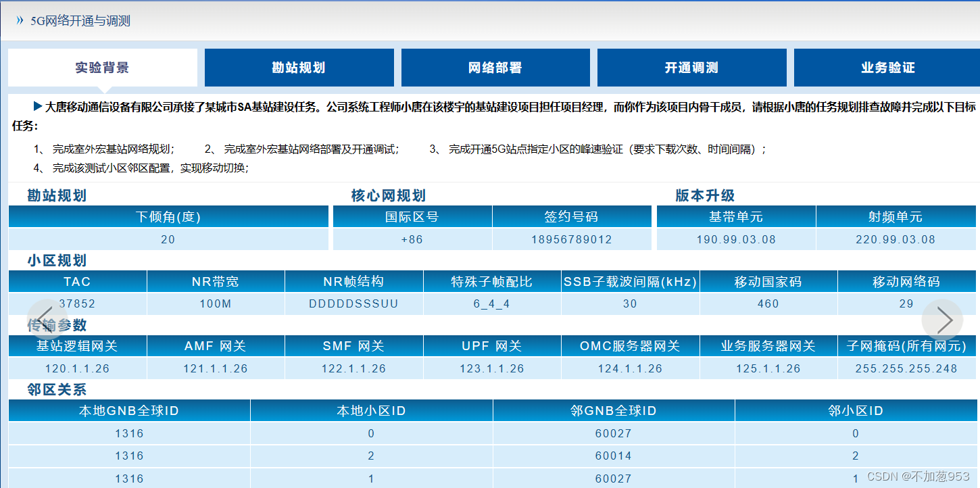
Task: Click the 移动网络码 header
Action: click(x=907, y=282)
